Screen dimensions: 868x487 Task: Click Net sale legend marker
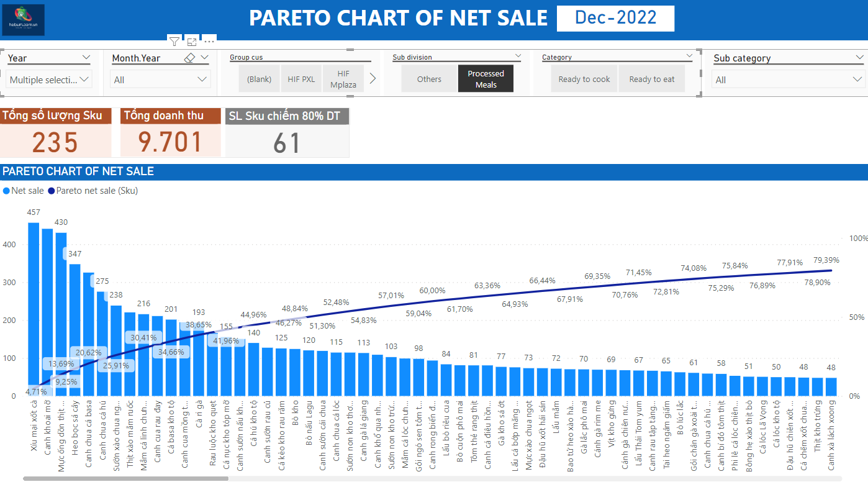(7, 191)
